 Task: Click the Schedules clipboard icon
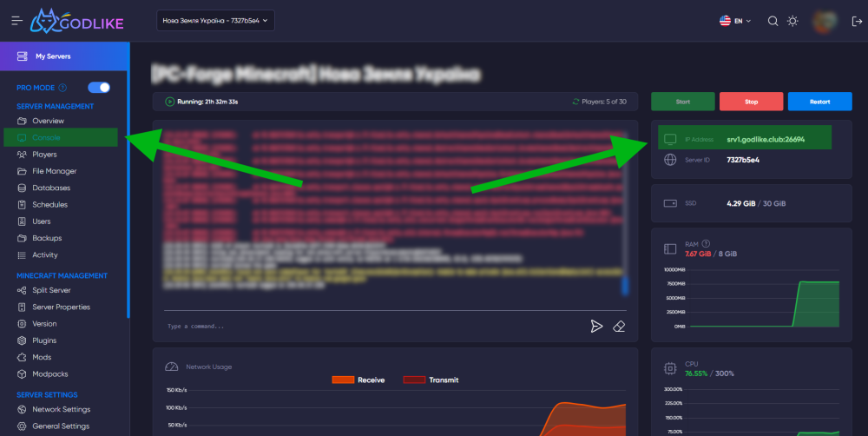tap(22, 204)
